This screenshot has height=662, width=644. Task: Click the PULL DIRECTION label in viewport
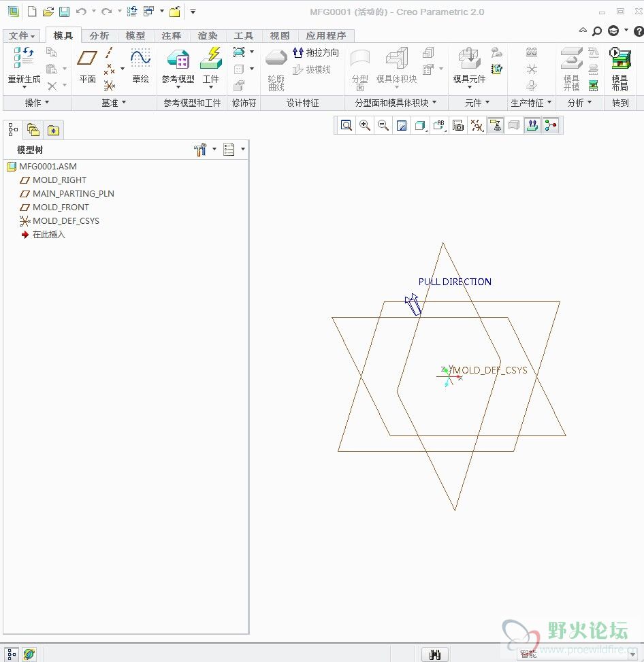455,282
